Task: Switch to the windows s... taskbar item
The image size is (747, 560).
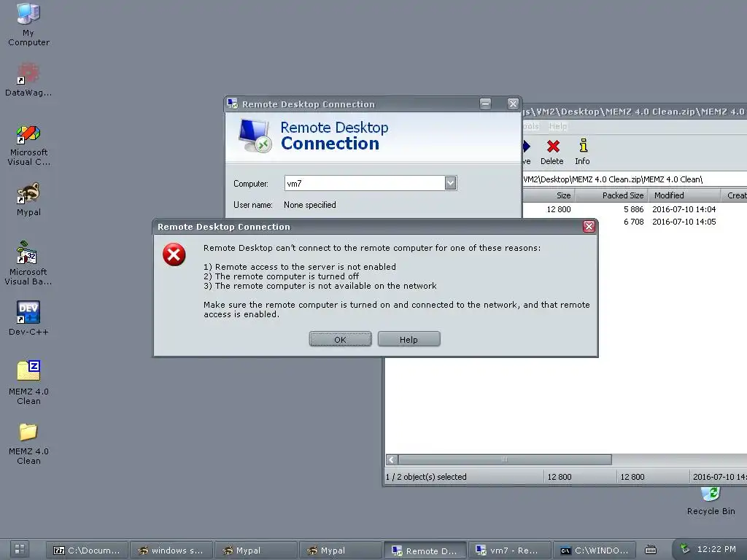Action: [x=171, y=550]
